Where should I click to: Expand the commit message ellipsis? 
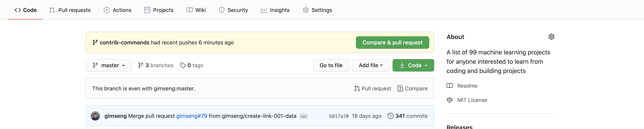tap(303, 116)
